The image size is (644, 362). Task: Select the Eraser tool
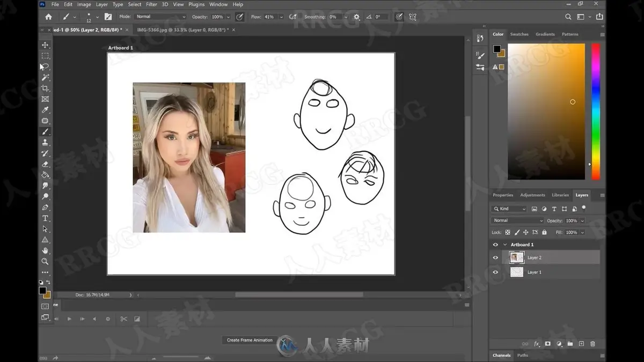[45, 164]
